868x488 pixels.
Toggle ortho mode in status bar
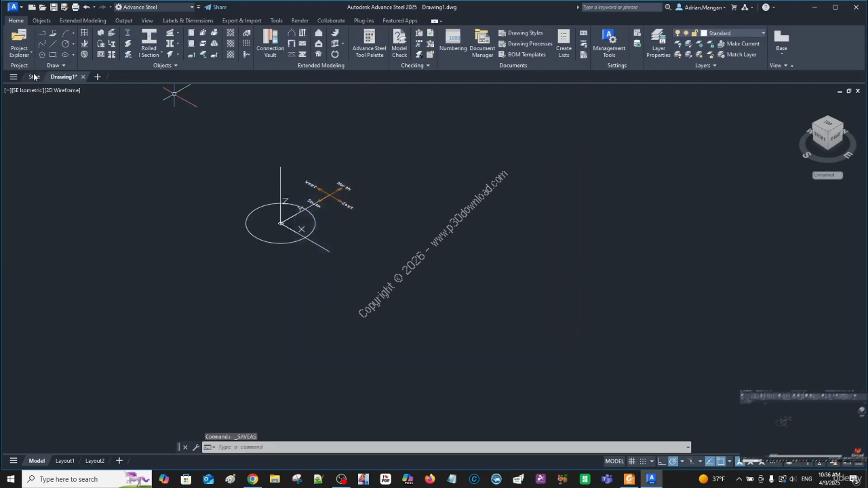661,461
